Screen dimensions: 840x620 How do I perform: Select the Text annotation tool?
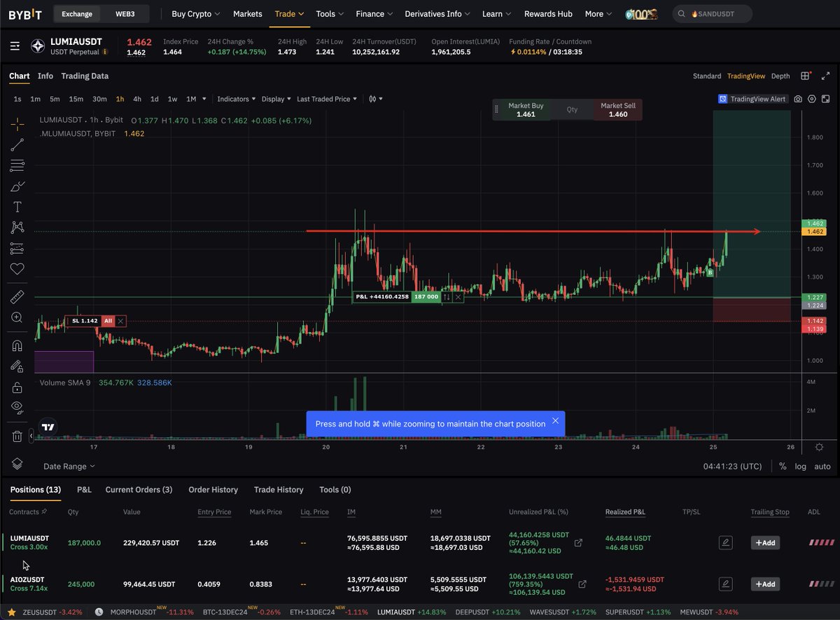pos(17,207)
